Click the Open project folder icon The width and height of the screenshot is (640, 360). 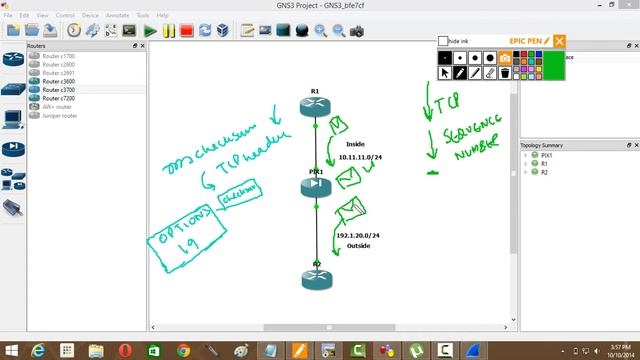(x=31, y=31)
